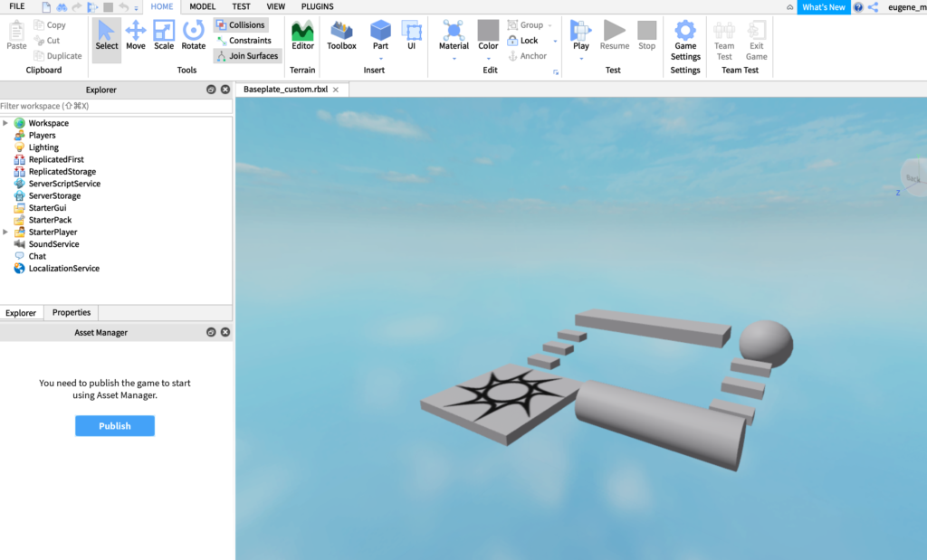Screen dimensions: 927x560
Task: Switch to the Properties panel tab
Action: coord(71,312)
